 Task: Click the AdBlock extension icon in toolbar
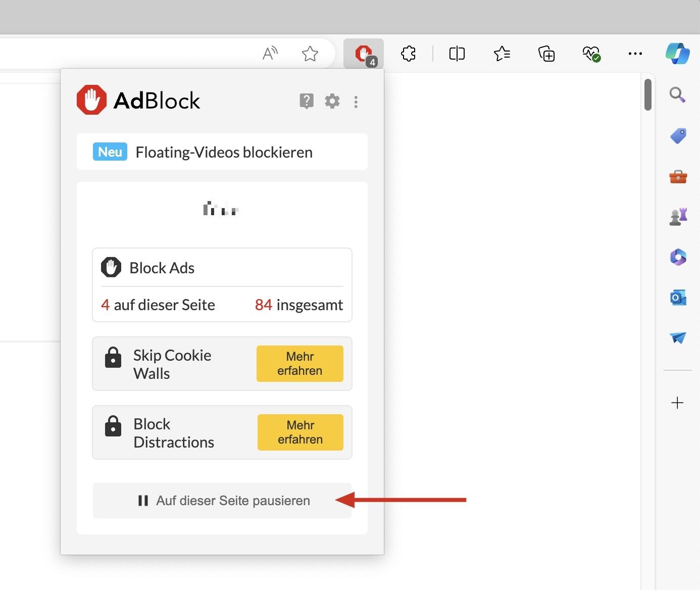click(364, 54)
